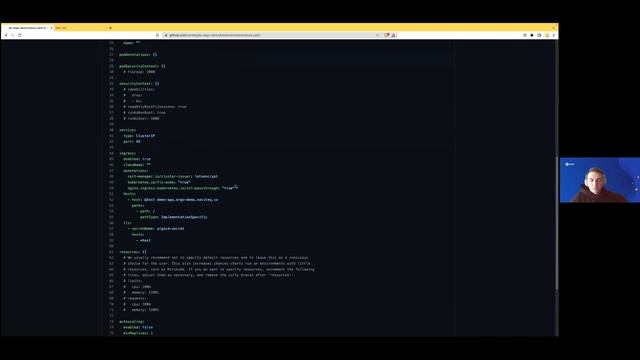Viewport: 640px width, 360px height.
Task: Click the "autoscaling:" line
Action: [x=131, y=322]
